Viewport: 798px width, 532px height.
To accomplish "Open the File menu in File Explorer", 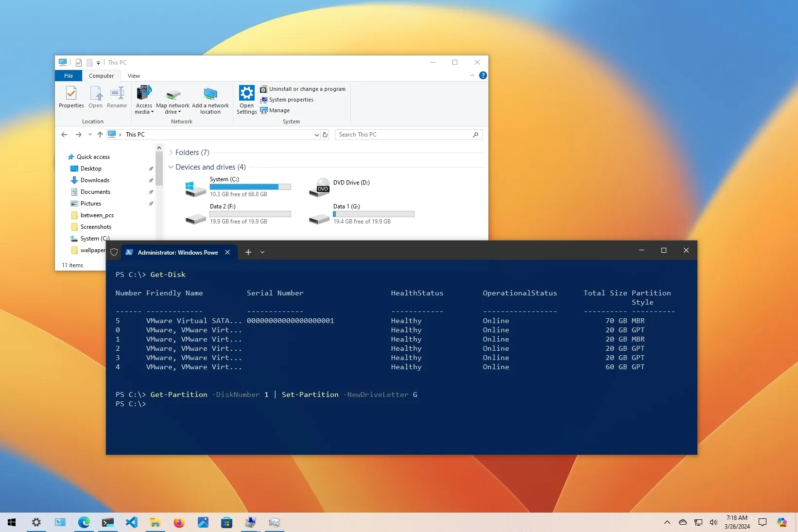I will 68,76.
